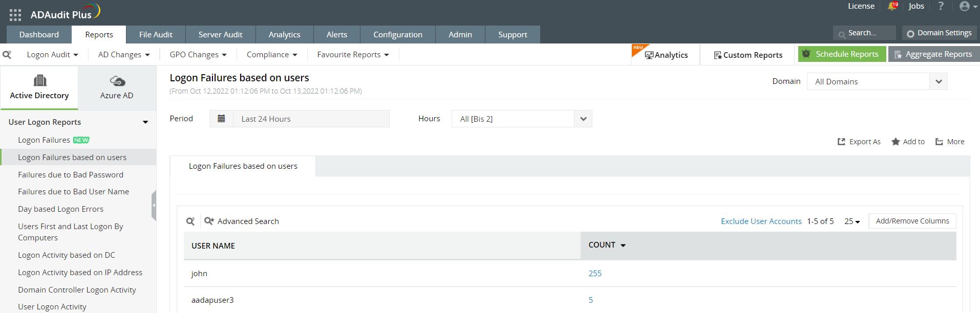Open the Hours dropdown
Screen dimensions: 980x313
583,119
